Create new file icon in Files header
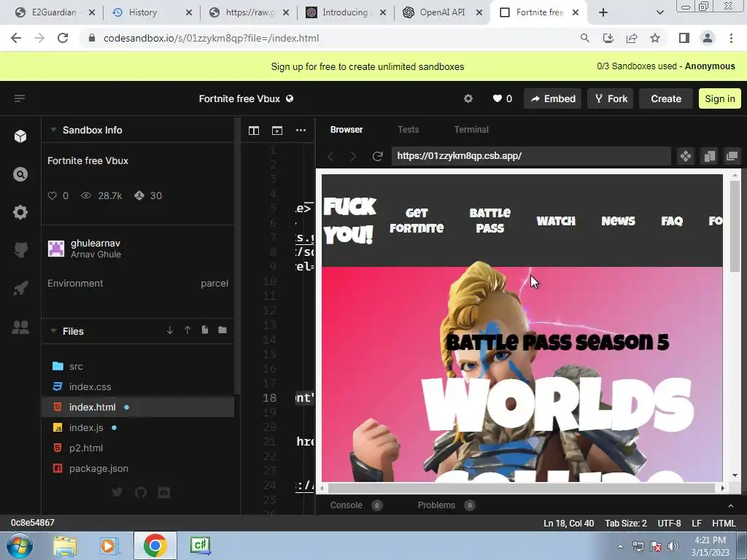 point(205,330)
